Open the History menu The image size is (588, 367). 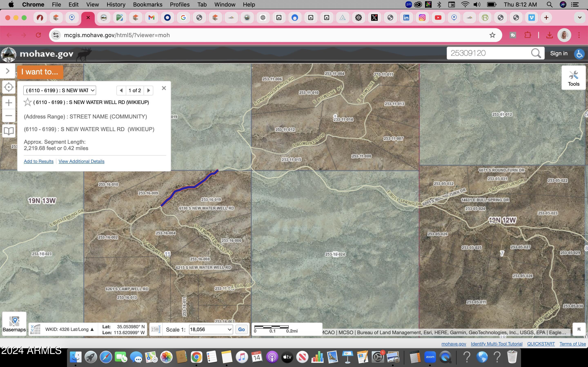coord(116,4)
